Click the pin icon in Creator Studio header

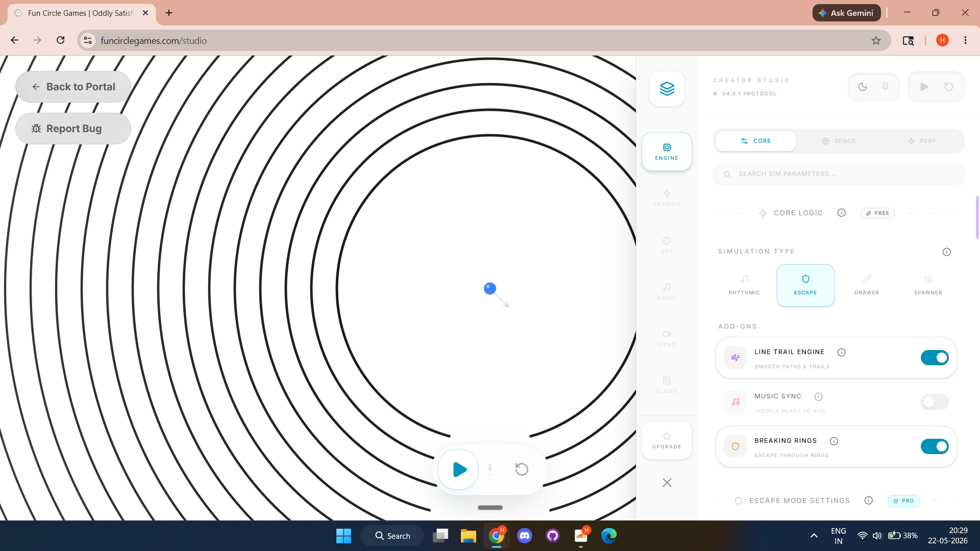click(886, 87)
